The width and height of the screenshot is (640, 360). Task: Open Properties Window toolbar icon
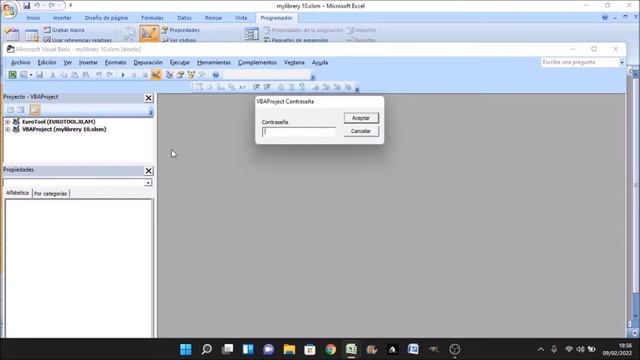[x=180, y=75]
